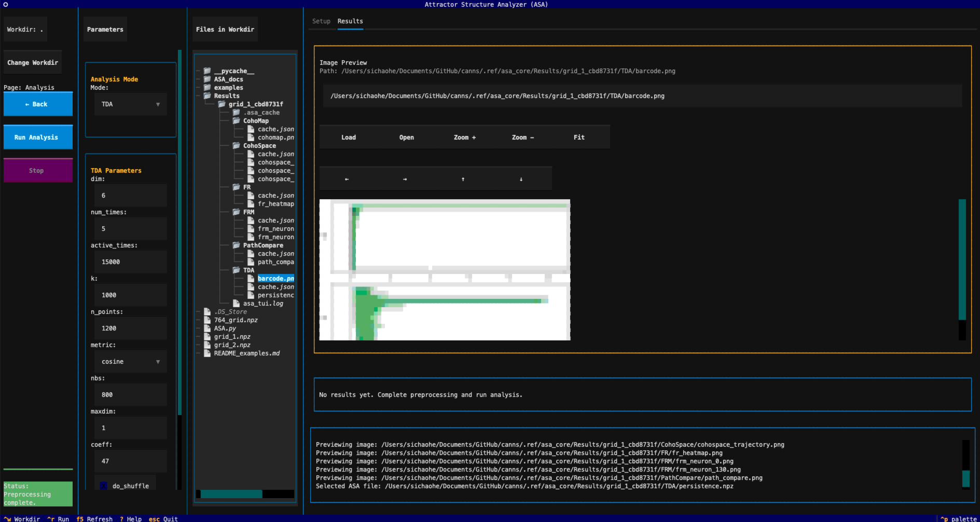Viewport: 980px width, 522px height.
Task: Click the file icon next to asa_tui.log
Action: (x=237, y=304)
